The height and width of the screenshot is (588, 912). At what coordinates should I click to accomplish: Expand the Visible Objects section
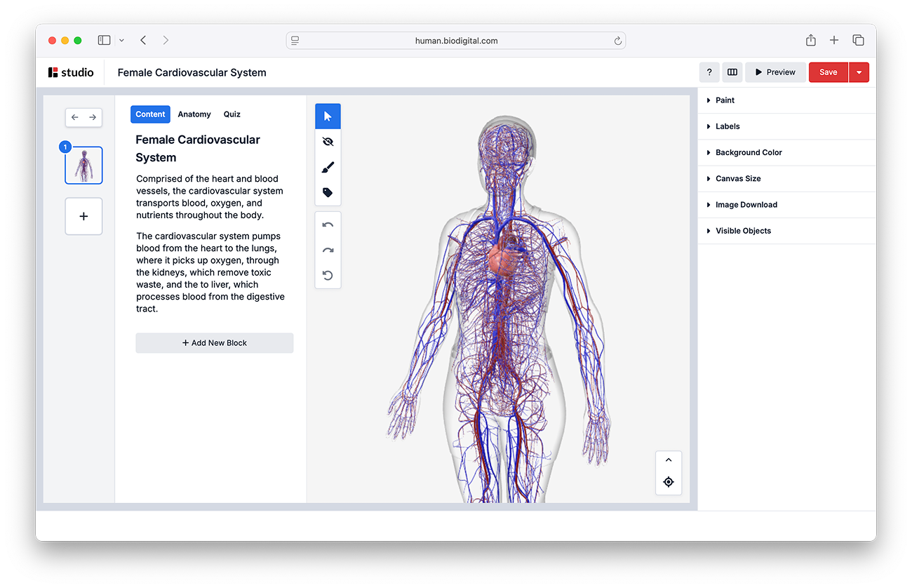coord(787,231)
